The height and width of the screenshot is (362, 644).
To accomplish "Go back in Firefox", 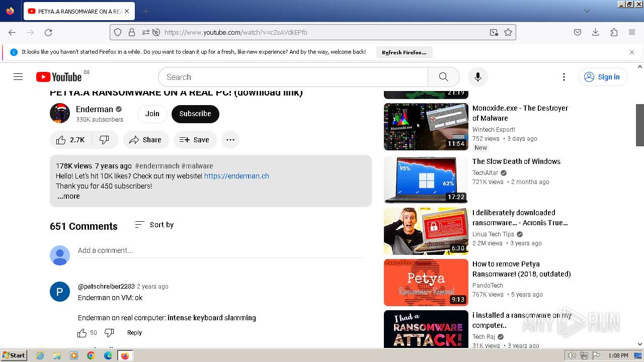I will coord(12,32).
